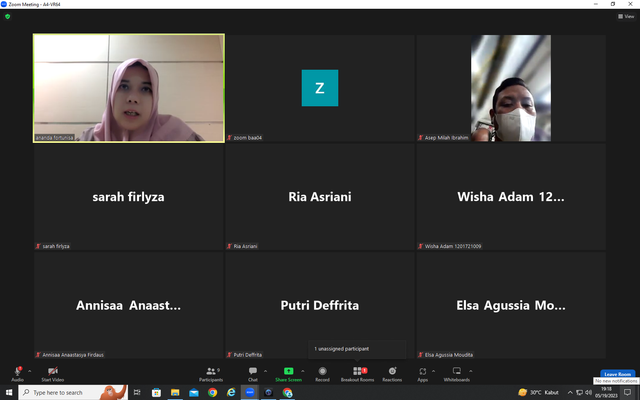Open the Chat panel
This screenshot has height=400, width=640.
[x=253, y=373]
